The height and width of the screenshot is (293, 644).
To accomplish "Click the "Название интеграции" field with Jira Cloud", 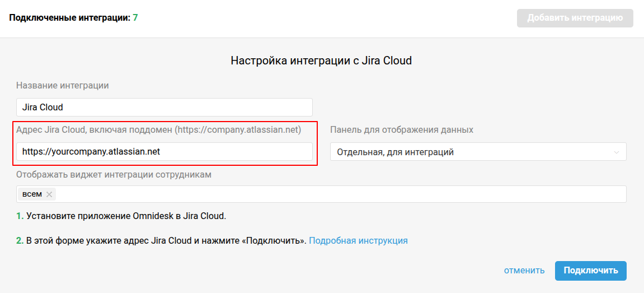I will [164, 108].
